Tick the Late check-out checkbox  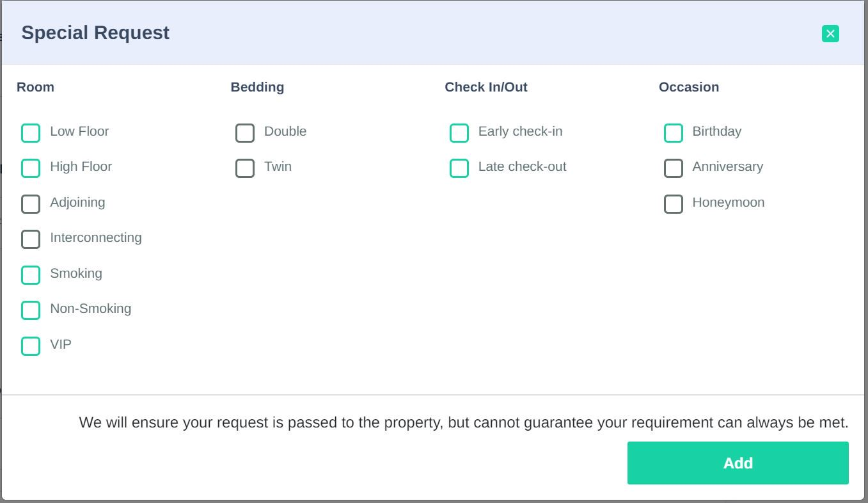[459, 168]
